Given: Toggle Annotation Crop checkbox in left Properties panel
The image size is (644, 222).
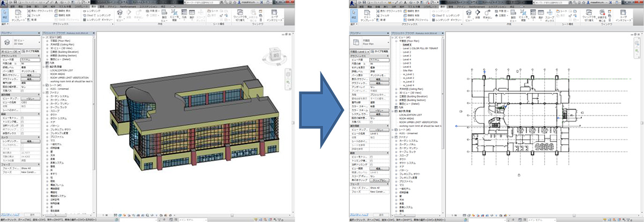Looking at the screenshot, I should [23, 125].
